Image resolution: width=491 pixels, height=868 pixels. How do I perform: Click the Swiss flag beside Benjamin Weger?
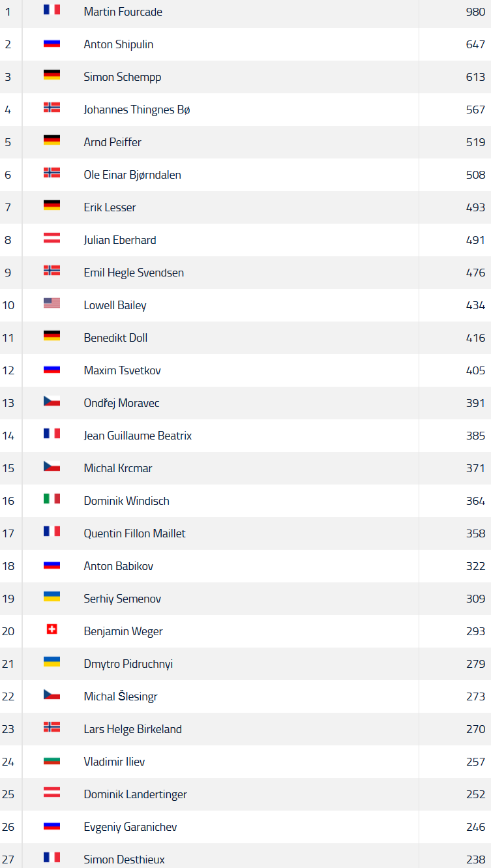coord(52,629)
